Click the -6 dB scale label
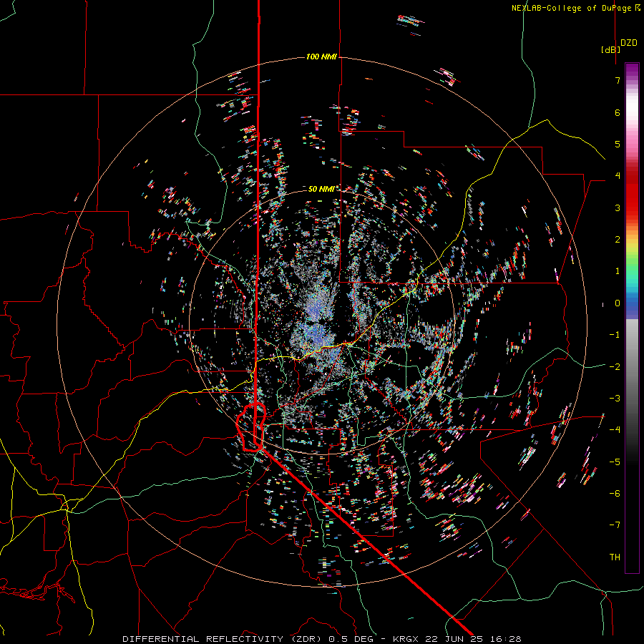This screenshot has width=644, height=644. coord(615,493)
